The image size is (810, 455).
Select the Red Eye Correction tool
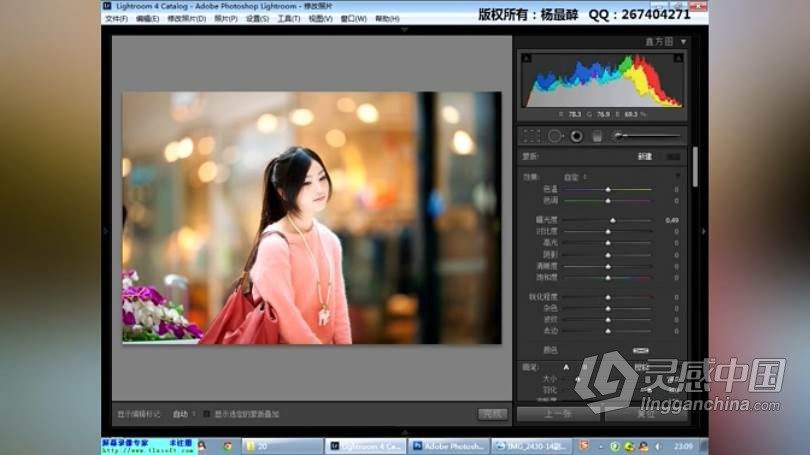pos(577,136)
